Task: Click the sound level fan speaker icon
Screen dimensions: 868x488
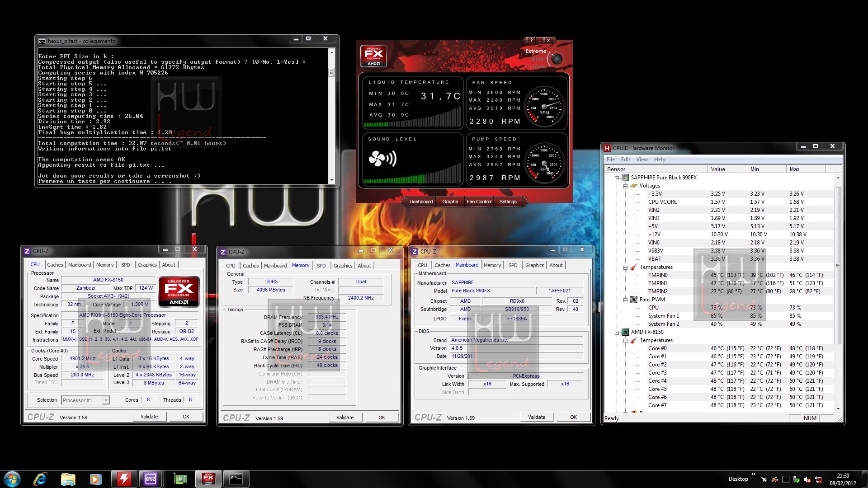Action: (382, 159)
